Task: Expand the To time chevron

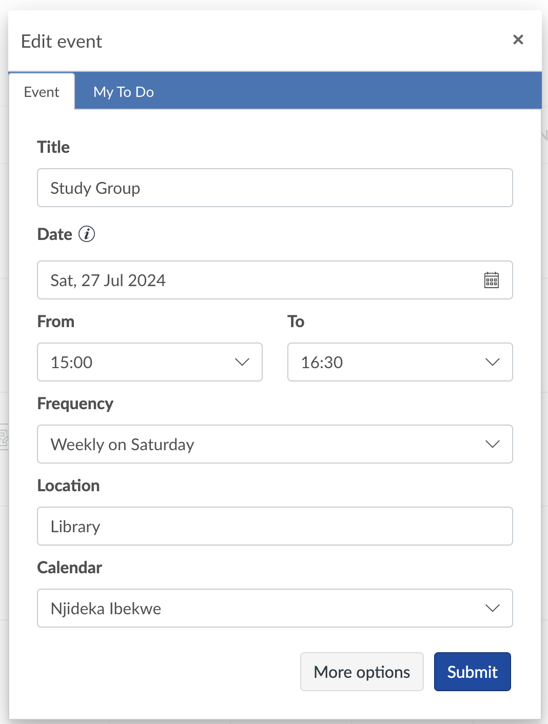Action: pyautogui.click(x=493, y=362)
